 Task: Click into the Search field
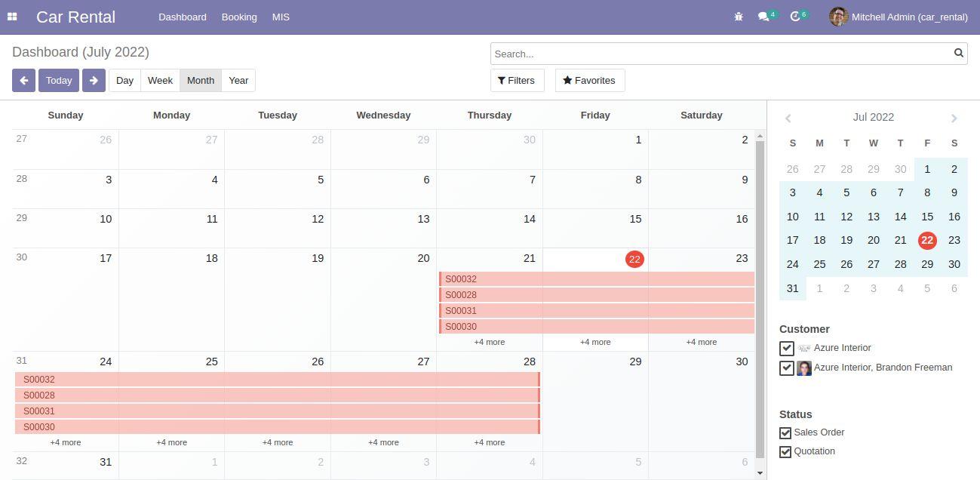(721, 54)
